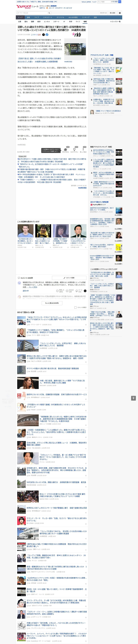Click the 学びがある reaction icon

click(66, 150)
